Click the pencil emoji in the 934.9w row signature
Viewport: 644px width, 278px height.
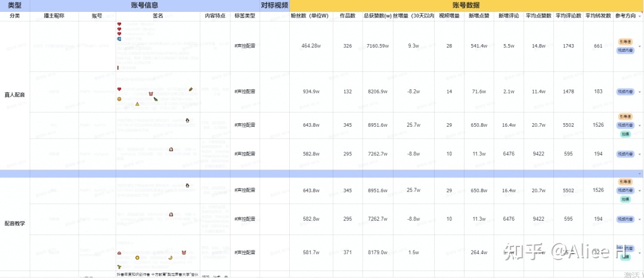(191, 89)
